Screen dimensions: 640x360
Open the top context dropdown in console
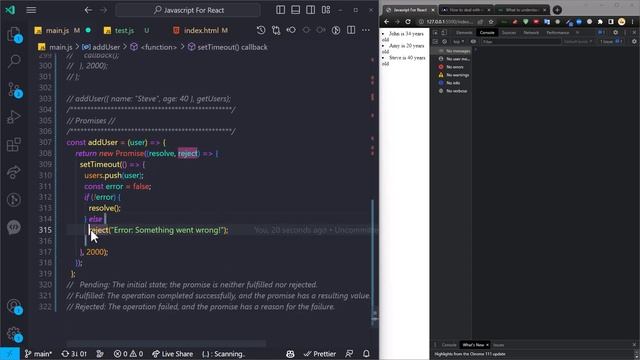pyautogui.click(x=458, y=42)
